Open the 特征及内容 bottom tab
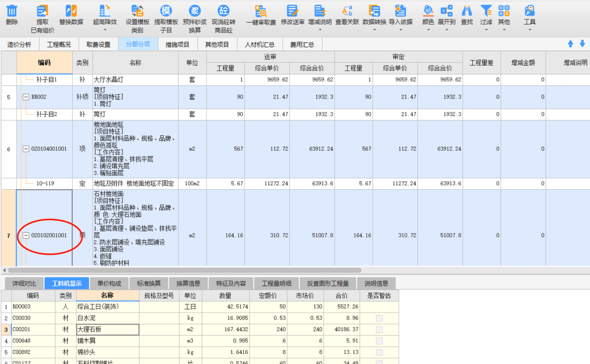This screenshot has width=590, height=364. coord(231,283)
